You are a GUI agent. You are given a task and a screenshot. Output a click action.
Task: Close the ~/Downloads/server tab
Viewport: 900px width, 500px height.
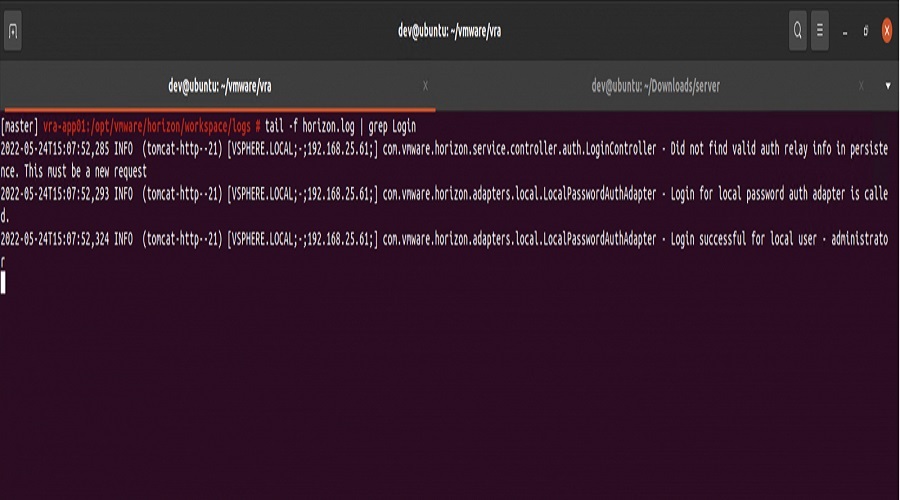861,86
